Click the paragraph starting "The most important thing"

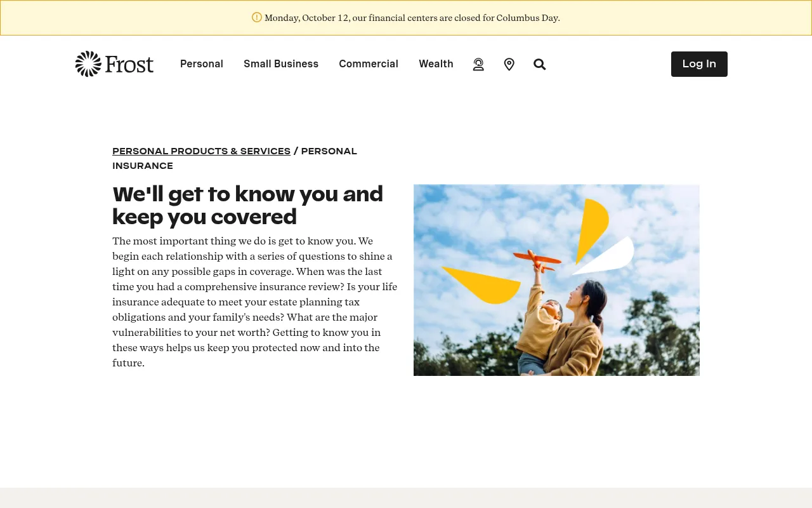click(255, 302)
